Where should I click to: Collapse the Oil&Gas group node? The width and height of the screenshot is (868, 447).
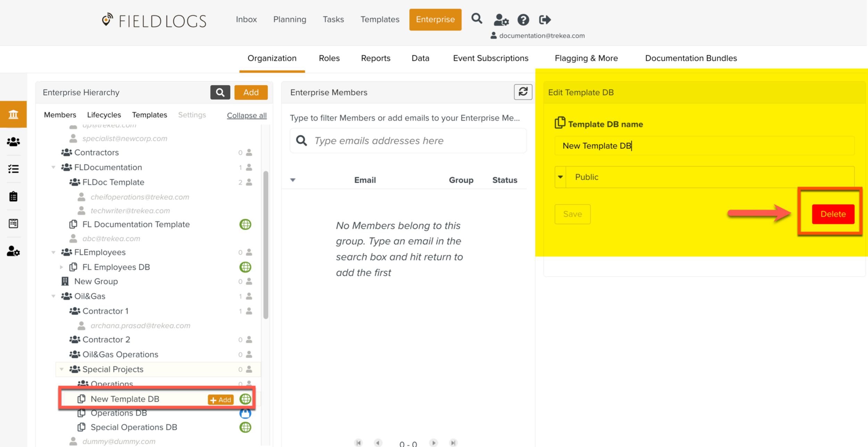(53, 296)
